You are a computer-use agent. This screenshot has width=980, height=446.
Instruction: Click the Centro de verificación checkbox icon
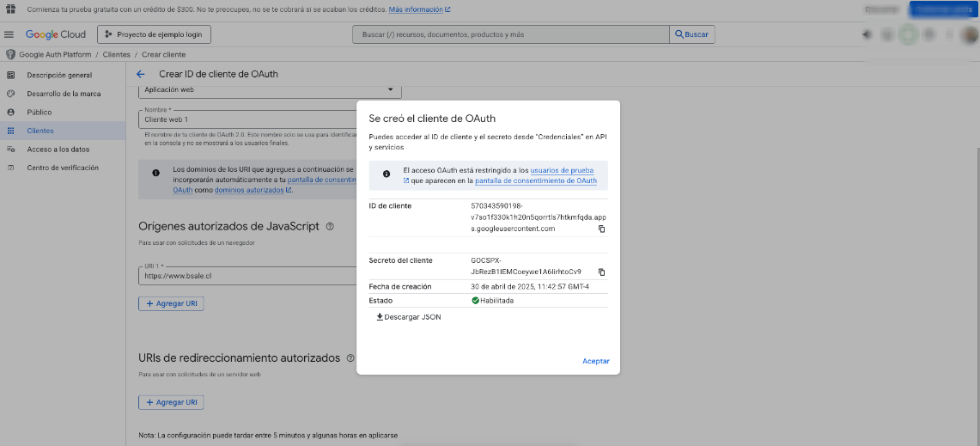(10, 168)
